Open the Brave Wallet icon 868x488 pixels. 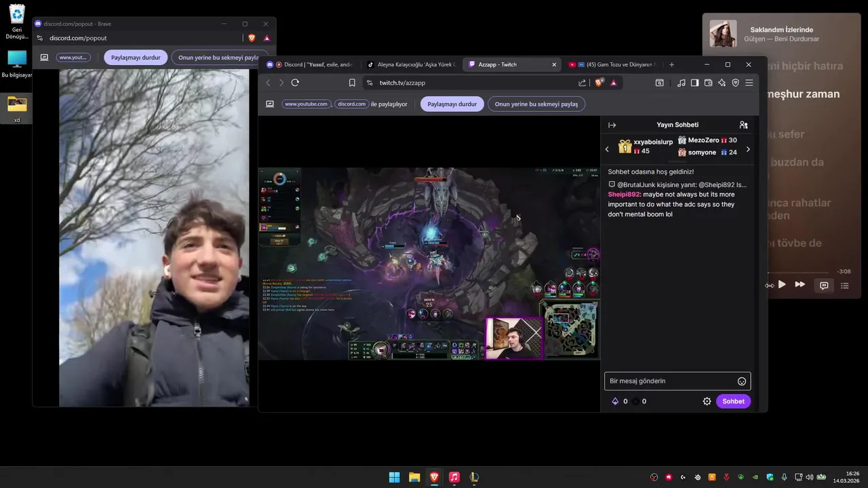(x=708, y=83)
